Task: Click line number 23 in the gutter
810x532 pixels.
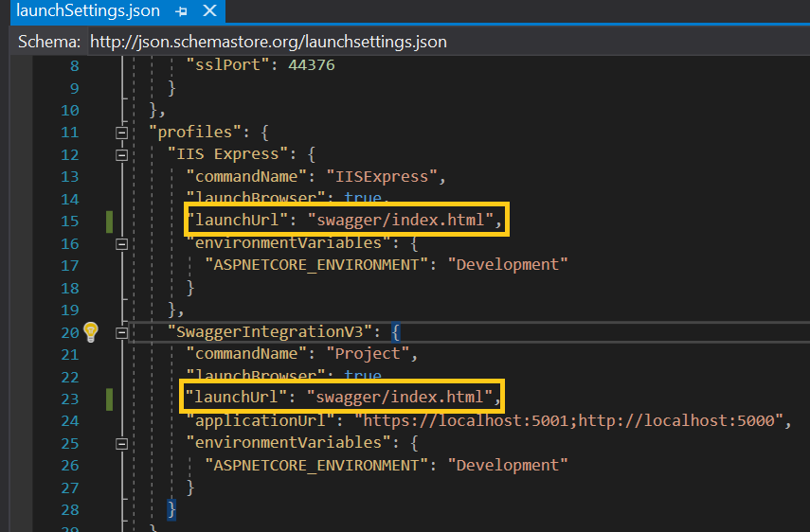Action: coord(70,399)
